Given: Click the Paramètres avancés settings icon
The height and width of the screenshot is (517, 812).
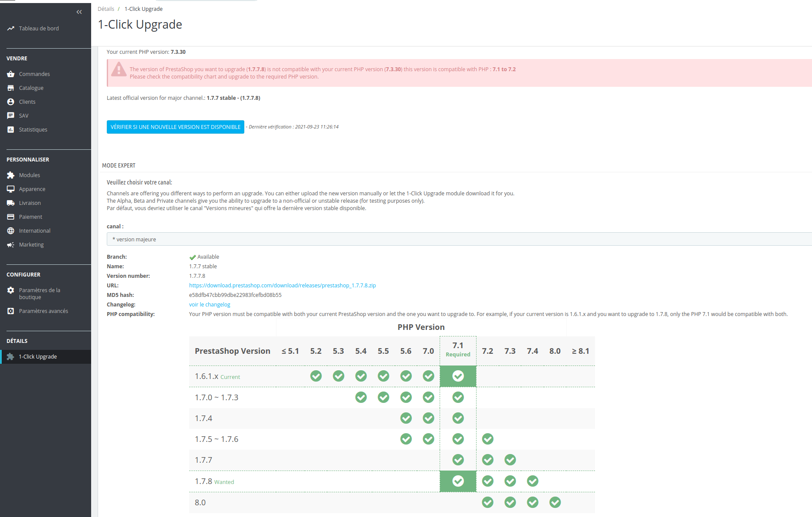Looking at the screenshot, I should (11, 311).
